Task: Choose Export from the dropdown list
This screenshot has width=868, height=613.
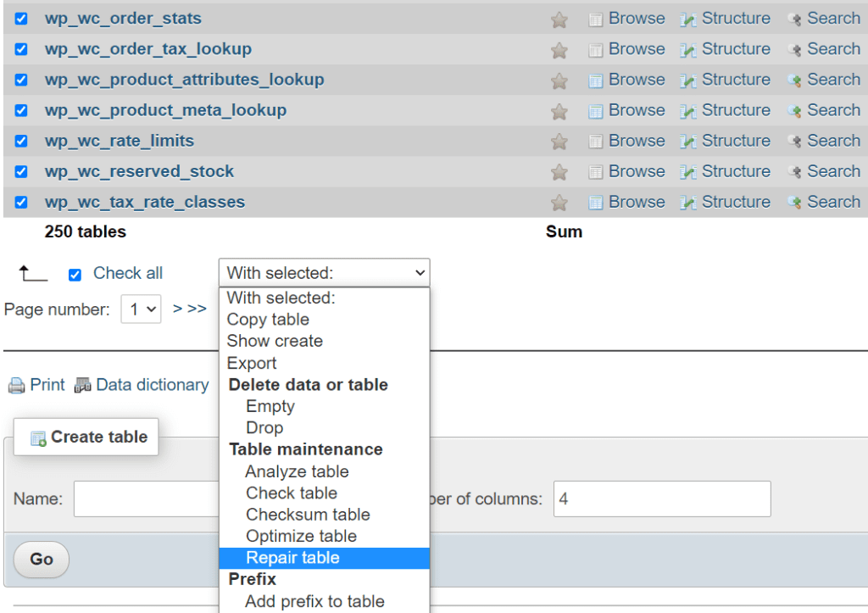Action: [252, 363]
